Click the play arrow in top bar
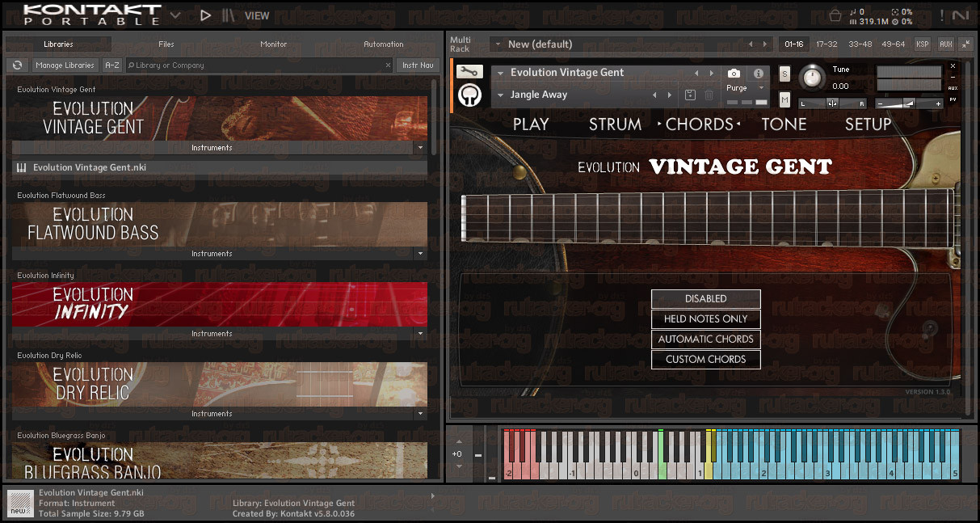This screenshot has height=523, width=980. 205,15
